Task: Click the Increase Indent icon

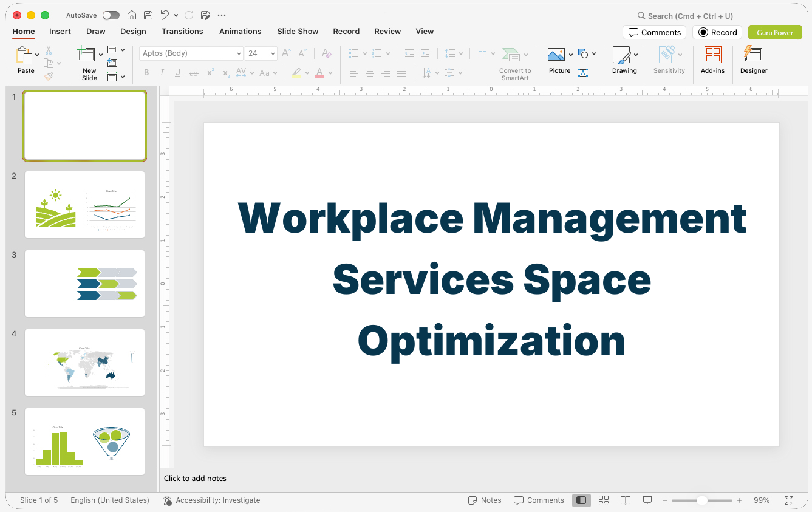Action: point(425,53)
